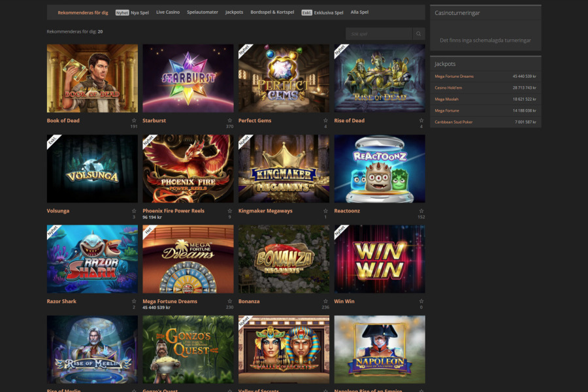Open Mega Moolah jackpot entry
The image size is (588, 392).
point(447,99)
